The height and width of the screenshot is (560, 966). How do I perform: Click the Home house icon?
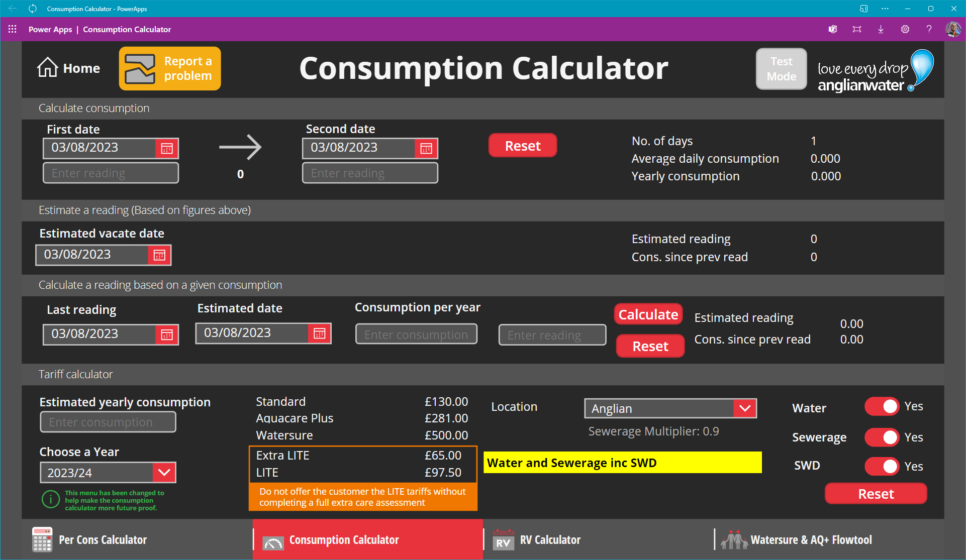pos(48,68)
